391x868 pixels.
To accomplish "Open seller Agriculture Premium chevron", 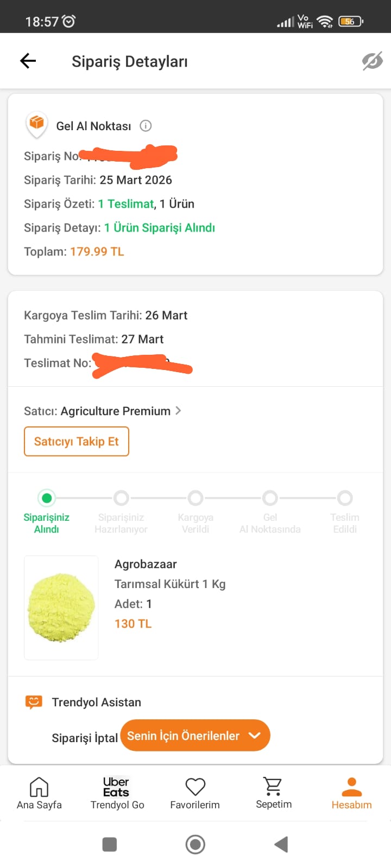I will pos(178,411).
